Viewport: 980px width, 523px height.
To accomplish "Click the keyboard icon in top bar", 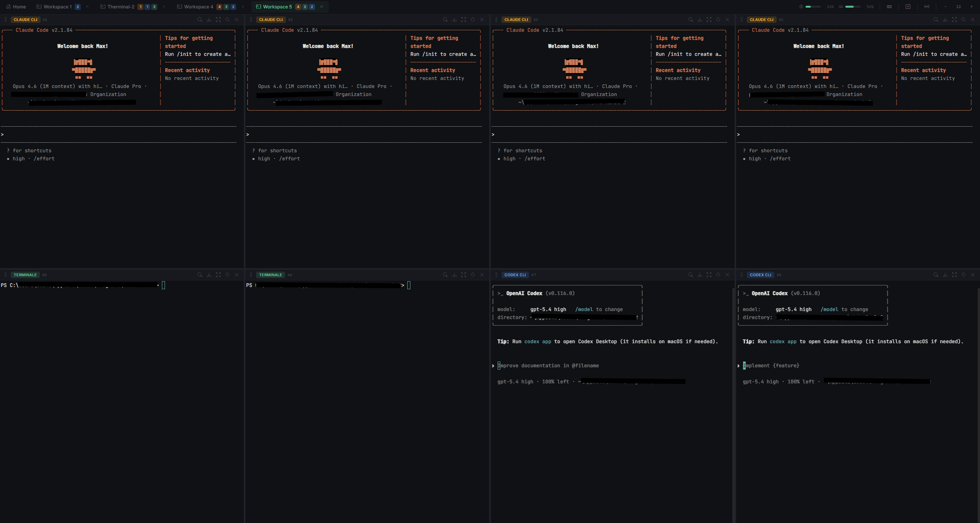I will coord(889,7).
